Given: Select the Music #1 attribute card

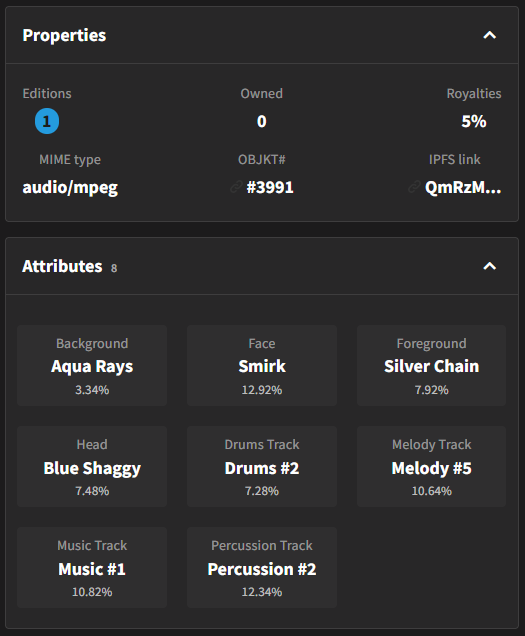Looking at the screenshot, I should pyautogui.click(x=92, y=567).
